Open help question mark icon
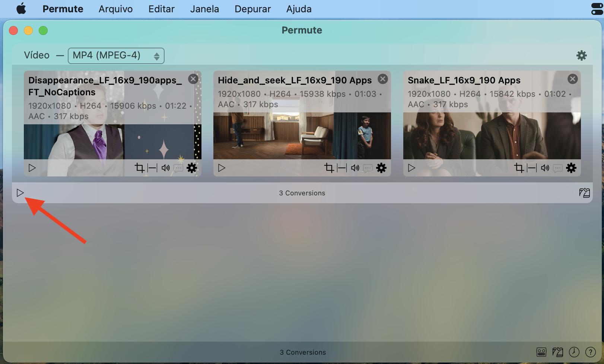Viewport: 604px width, 364px height. pos(591,352)
